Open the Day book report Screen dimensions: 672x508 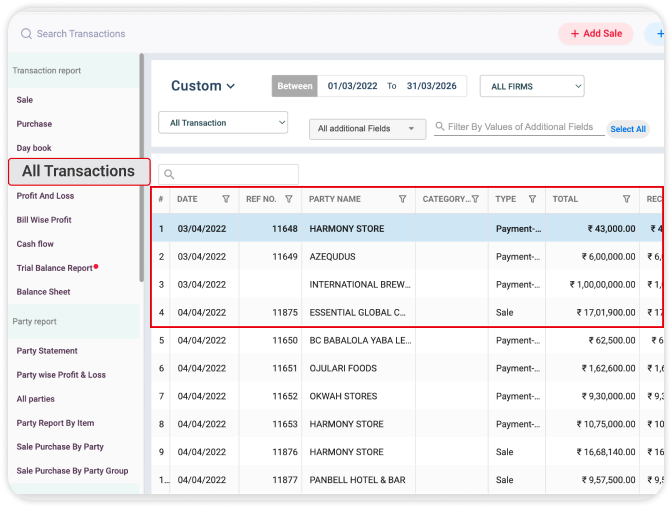[x=34, y=148]
